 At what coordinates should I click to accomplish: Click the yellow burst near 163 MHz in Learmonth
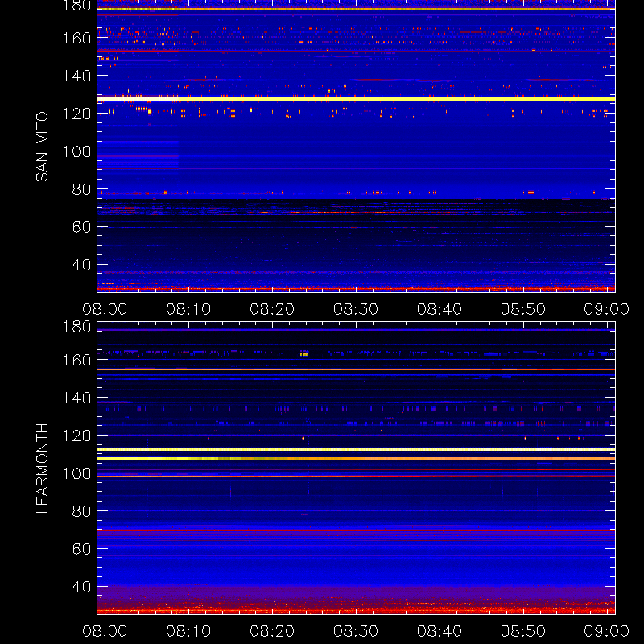(304, 353)
